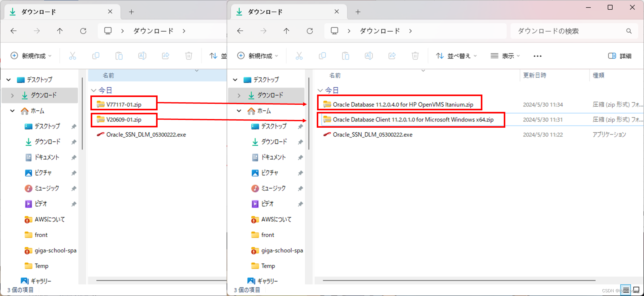Viewport: 644px width, 296px height.
Task: Select V20609-01.zip in left window
Action: click(124, 119)
